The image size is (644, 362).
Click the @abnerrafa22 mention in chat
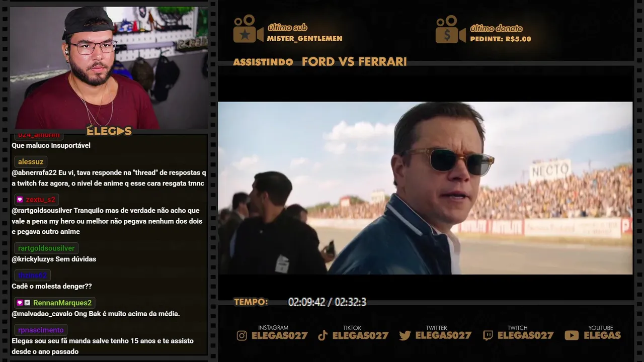click(x=34, y=172)
